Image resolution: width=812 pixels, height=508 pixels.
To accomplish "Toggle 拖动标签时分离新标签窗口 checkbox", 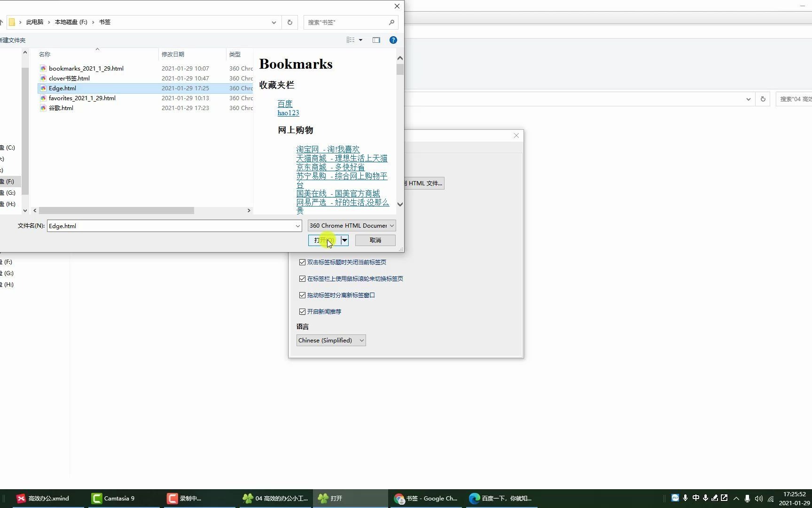I will (x=303, y=295).
